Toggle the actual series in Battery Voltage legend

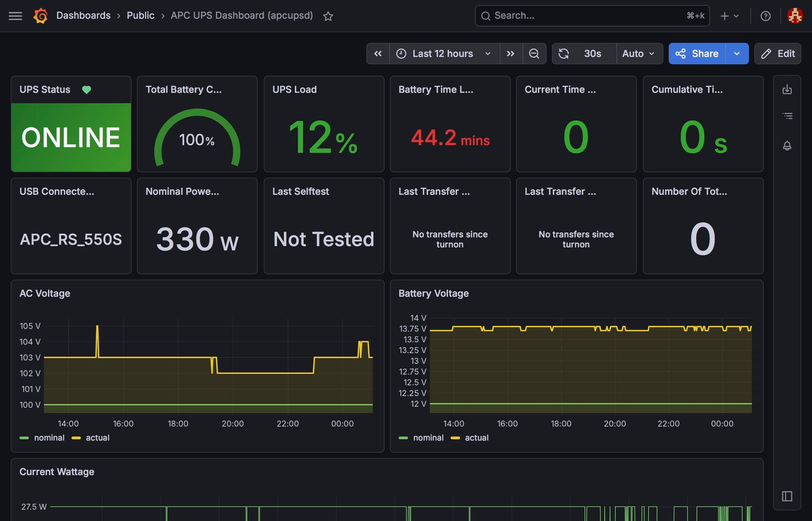click(x=476, y=438)
